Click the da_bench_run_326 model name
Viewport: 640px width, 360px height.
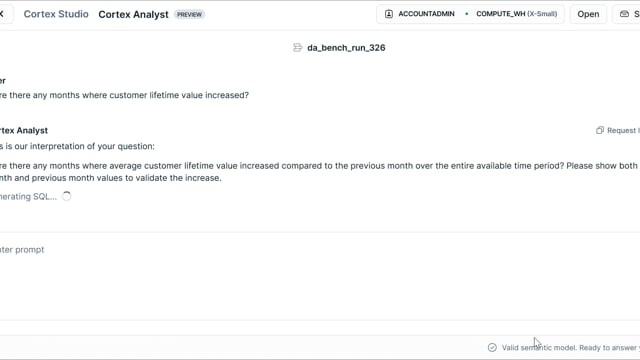(x=346, y=48)
